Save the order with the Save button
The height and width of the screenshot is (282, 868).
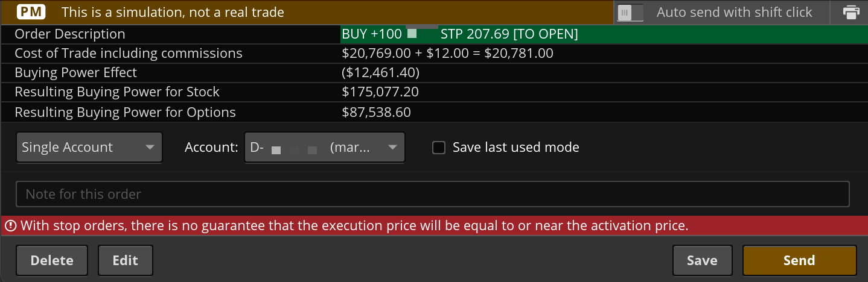[702, 260]
